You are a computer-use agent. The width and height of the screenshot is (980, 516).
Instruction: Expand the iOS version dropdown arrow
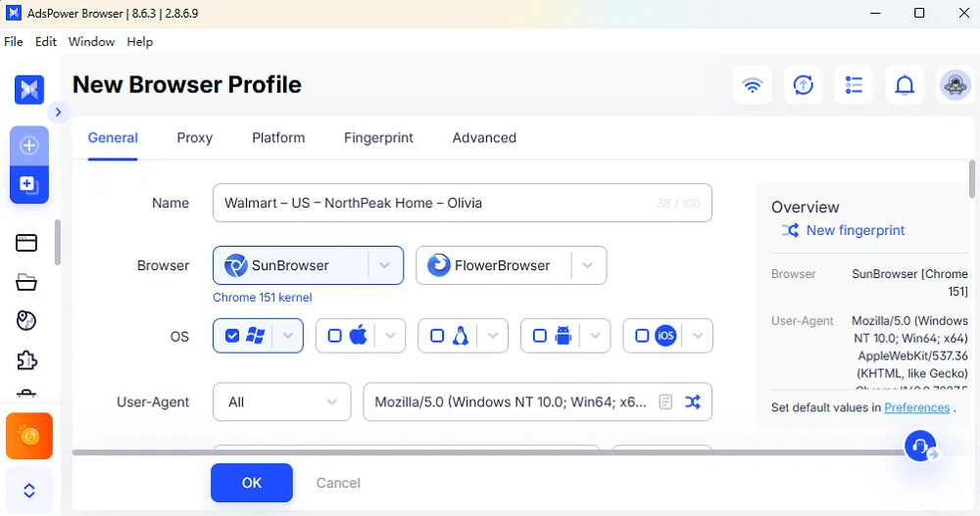(x=698, y=336)
